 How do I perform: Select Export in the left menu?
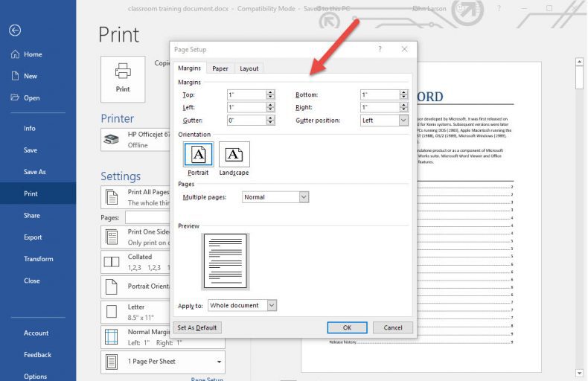(x=33, y=237)
